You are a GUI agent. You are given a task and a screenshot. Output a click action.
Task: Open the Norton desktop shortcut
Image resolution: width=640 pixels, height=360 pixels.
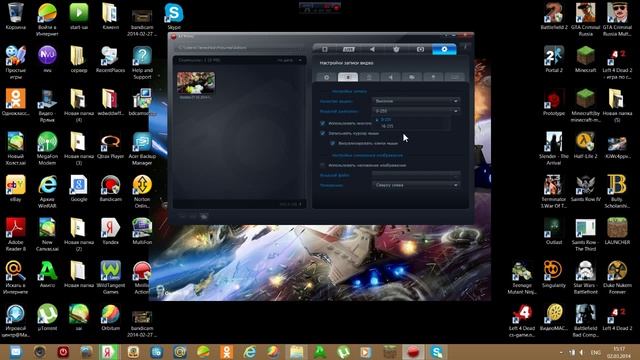(142, 191)
